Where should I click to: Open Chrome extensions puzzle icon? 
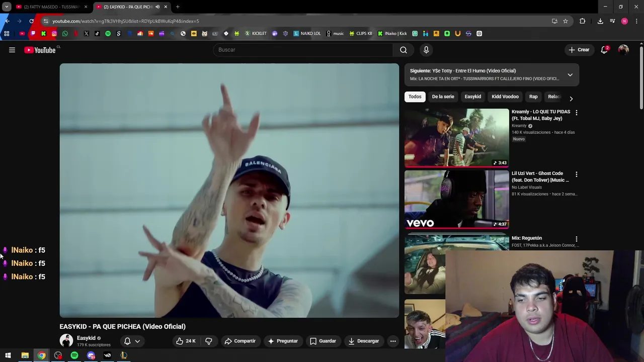tap(583, 21)
